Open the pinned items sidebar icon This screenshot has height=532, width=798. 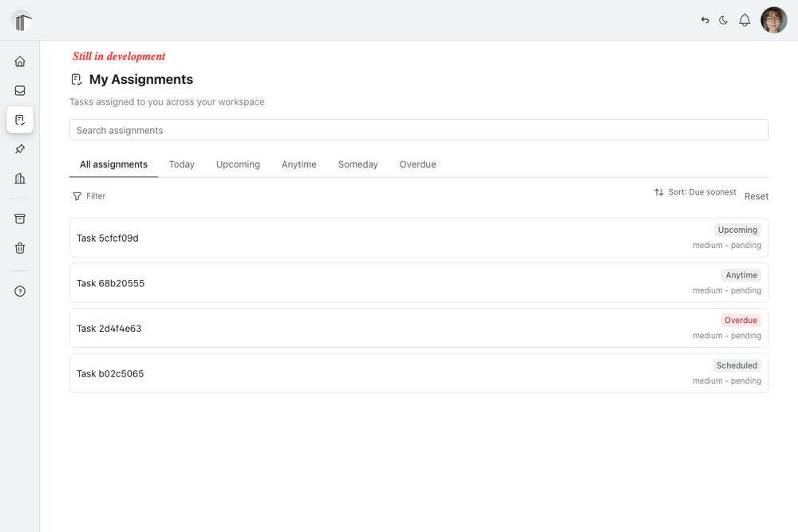[20, 149]
